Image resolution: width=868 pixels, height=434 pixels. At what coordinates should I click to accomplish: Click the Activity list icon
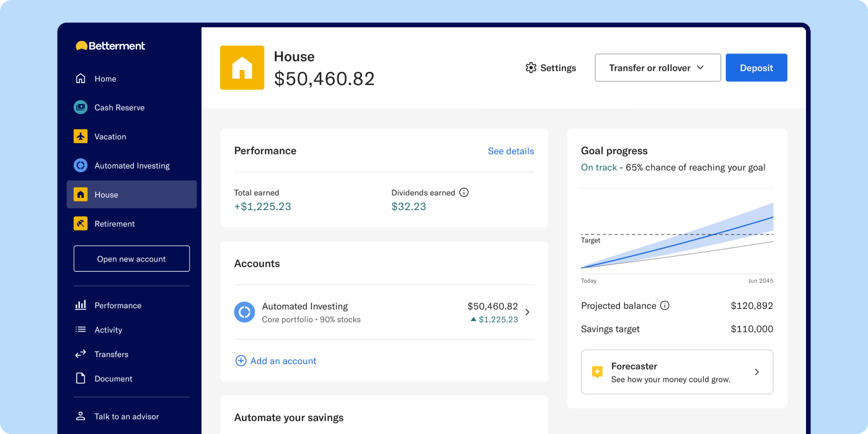[81, 330]
